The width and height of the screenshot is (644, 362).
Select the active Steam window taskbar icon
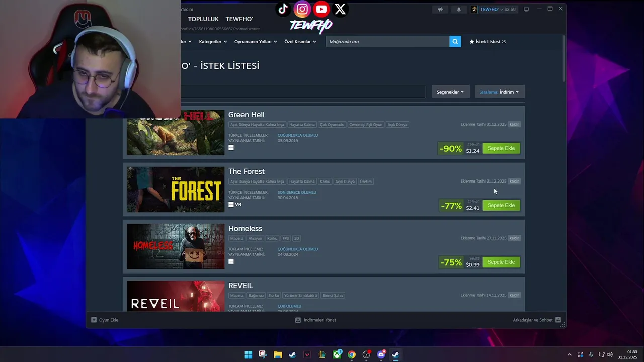(396, 355)
